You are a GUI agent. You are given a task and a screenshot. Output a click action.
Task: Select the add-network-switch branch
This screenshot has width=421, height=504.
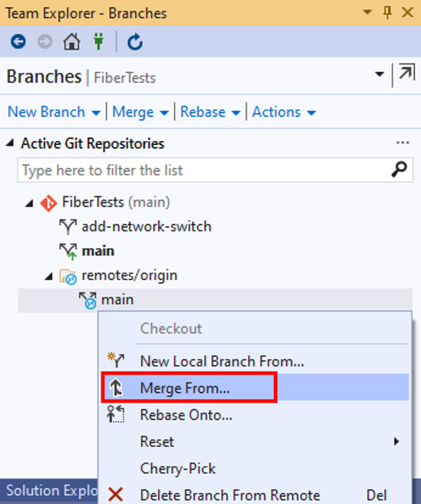pos(146,226)
